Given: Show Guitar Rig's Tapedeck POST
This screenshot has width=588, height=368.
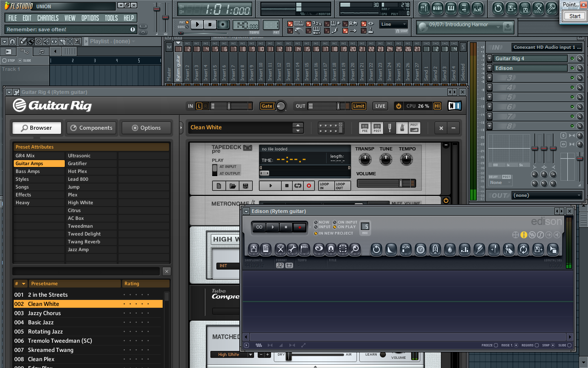Looking at the screenshot, I should 377,128.
